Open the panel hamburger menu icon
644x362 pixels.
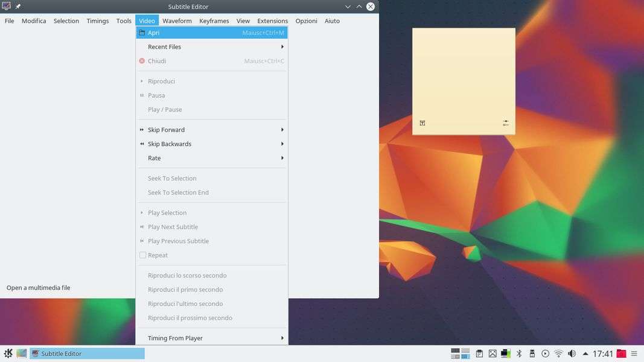pyautogui.click(x=634, y=354)
